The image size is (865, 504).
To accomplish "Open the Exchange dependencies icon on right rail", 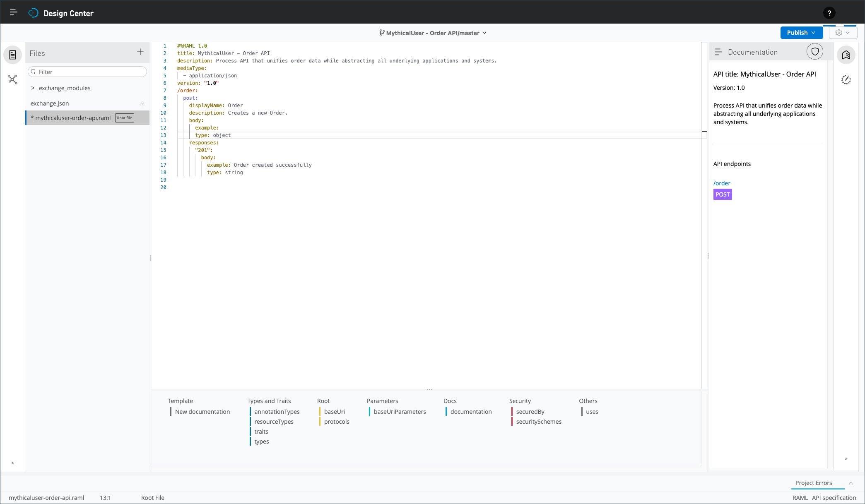I will point(846,55).
